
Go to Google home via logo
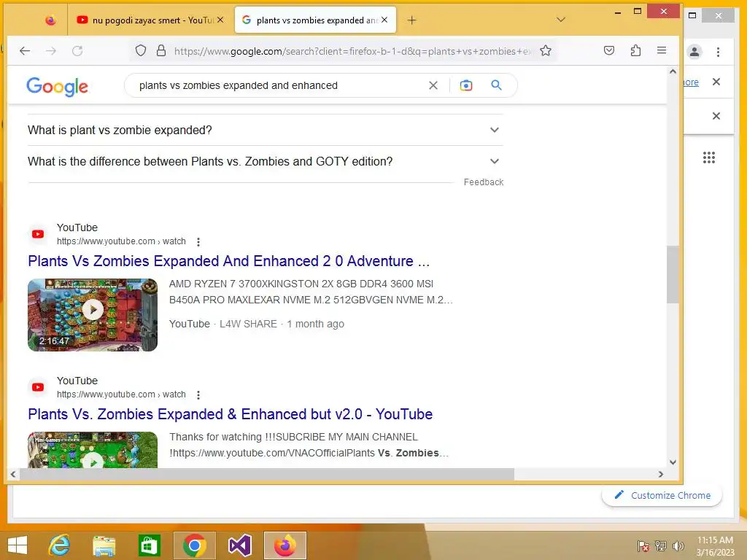[x=57, y=86]
